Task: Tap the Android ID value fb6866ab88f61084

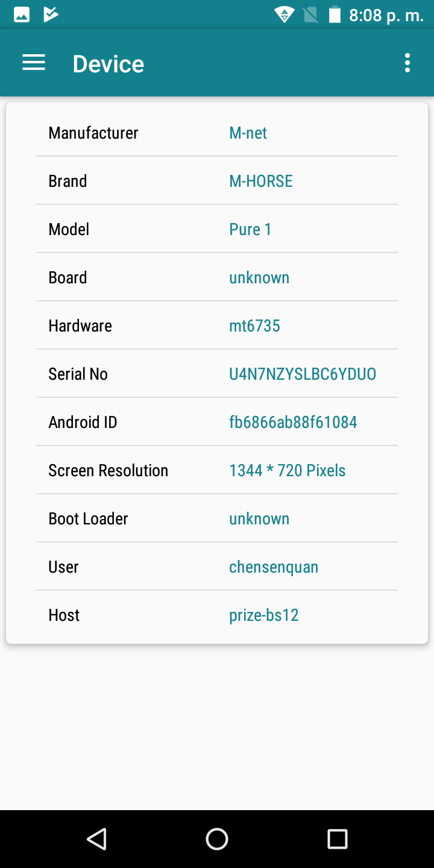Action: [293, 422]
